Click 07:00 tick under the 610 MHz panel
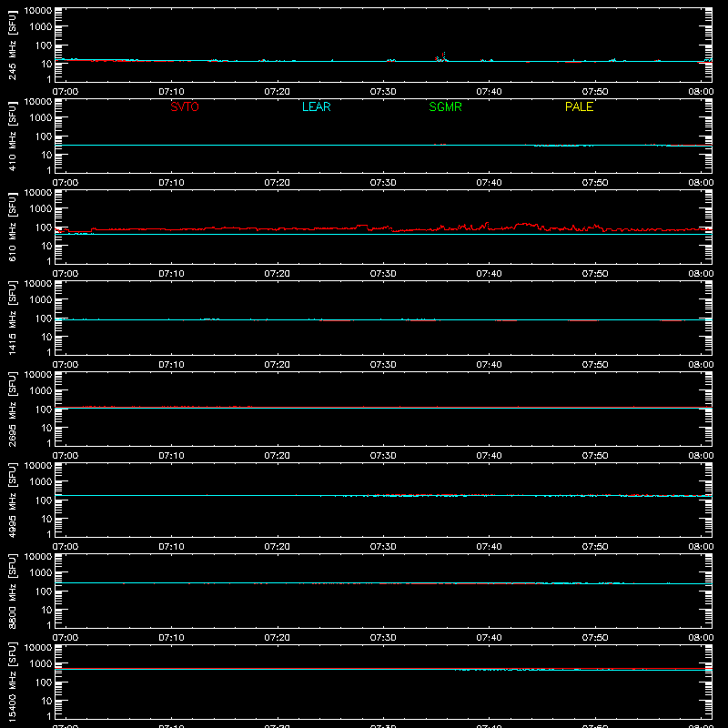Image resolution: width=728 pixels, height=728 pixels. pos(66,274)
